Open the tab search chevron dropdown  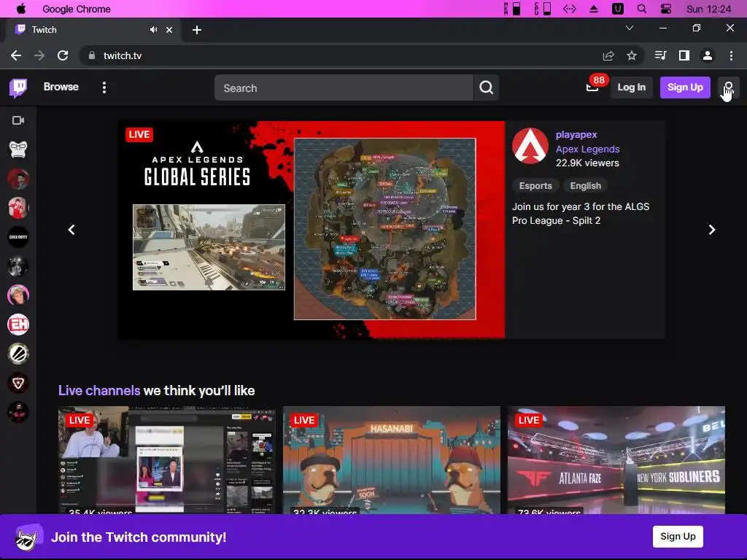pyautogui.click(x=630, y=28)
